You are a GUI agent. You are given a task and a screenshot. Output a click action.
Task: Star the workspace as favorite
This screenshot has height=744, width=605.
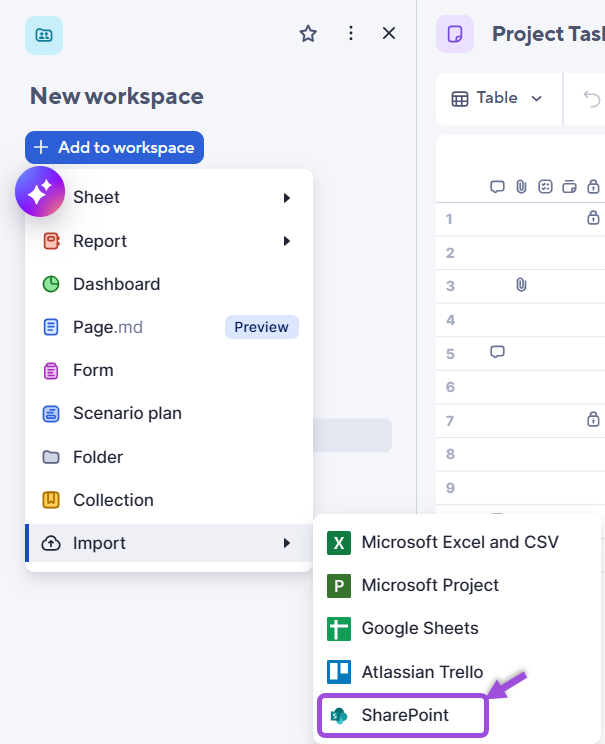point(308,34)
